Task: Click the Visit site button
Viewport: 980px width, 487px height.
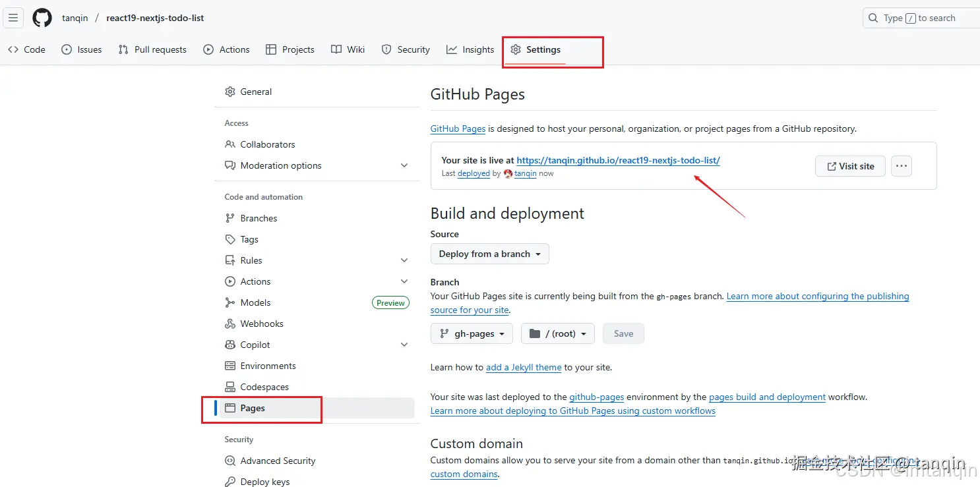Action: 850,166
